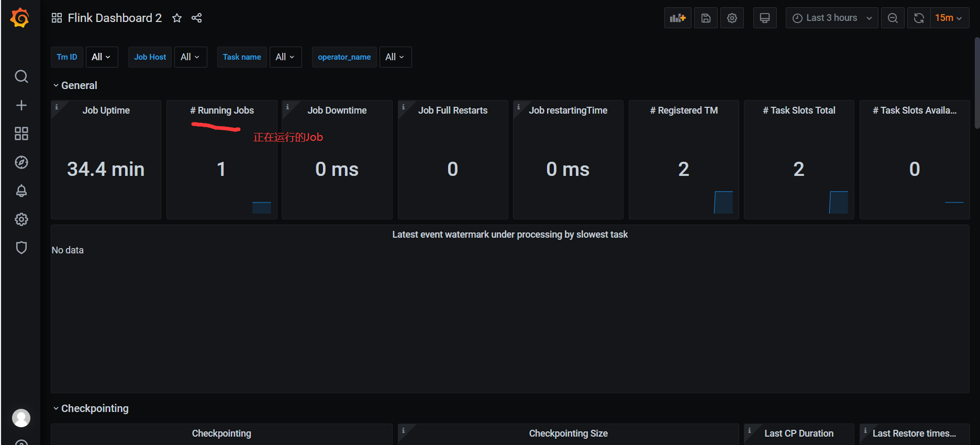
Task: Click the 34.4 min uptime value
Action: point(106,169)
